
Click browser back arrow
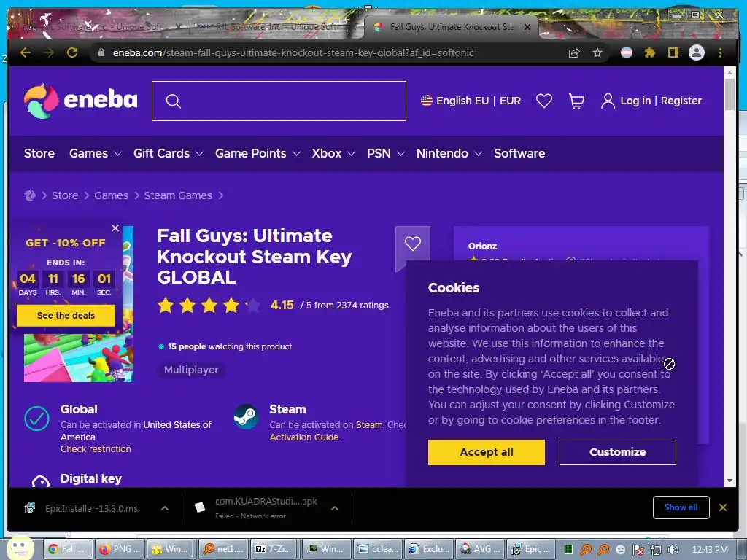(26, 52)
